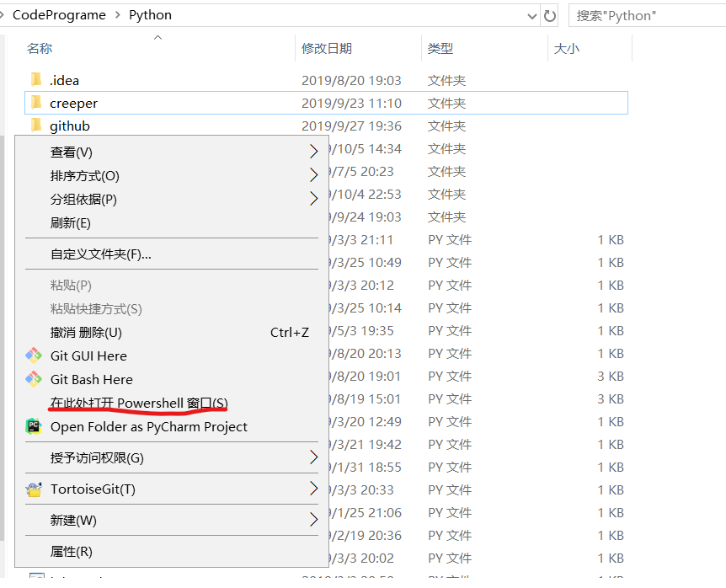Select Git GUI Here entry
726x588 pixels.
[171, 355]
